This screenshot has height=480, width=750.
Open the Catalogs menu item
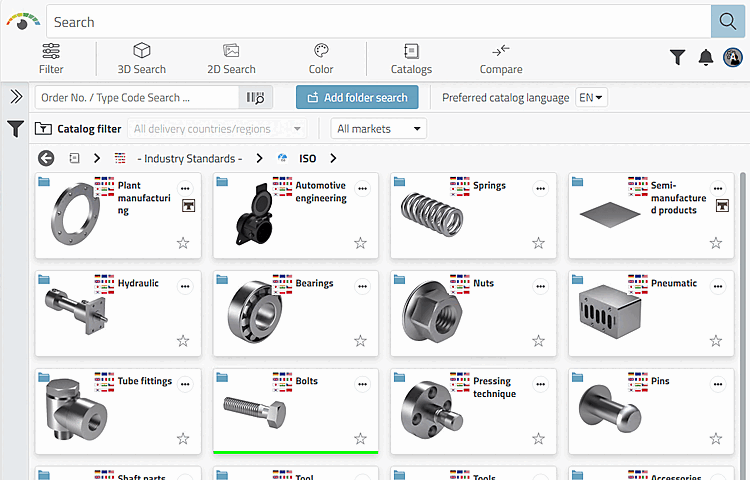pyautogui.click(x=411, y=58)
